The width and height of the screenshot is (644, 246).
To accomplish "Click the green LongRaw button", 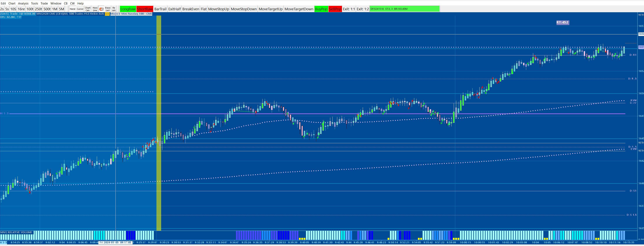I will pyautogui.click(x=128, y=9).
